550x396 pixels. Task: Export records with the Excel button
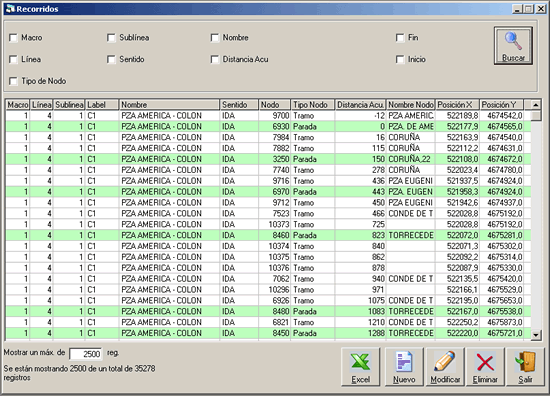360,367
